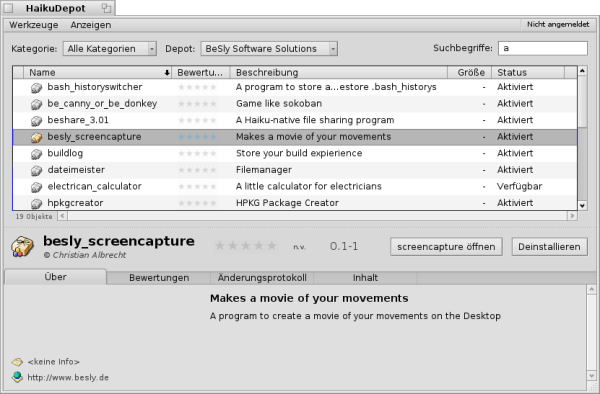Click the description pane scroll up arrow
This screenshot has width=600, height=394.
tap(592, 289)
